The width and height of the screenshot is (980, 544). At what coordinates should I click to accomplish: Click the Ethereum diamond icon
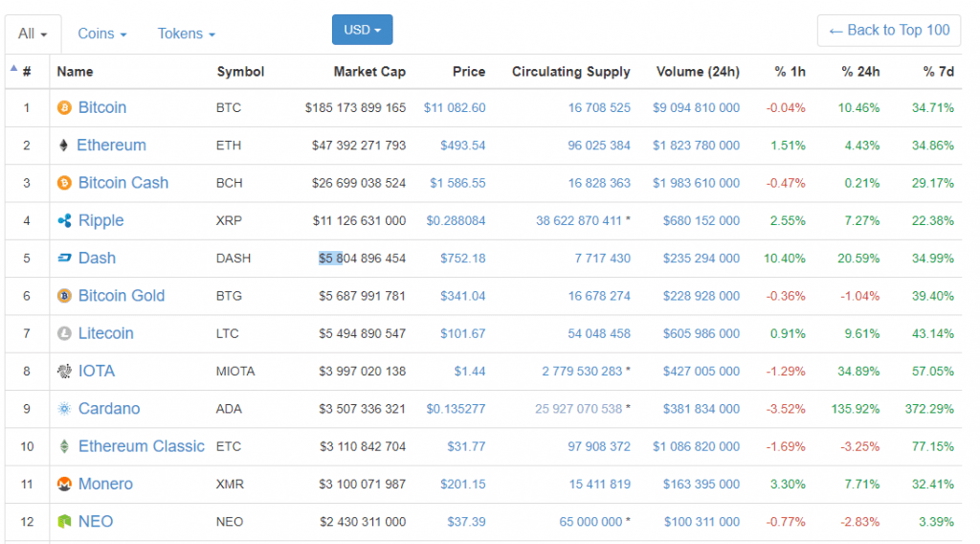point(65,146)
